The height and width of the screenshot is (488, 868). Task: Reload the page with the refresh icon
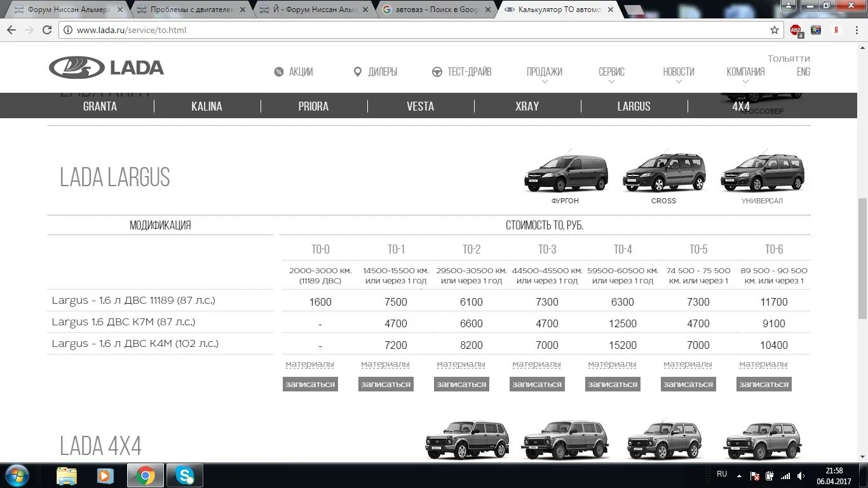(x=47, y=30)
